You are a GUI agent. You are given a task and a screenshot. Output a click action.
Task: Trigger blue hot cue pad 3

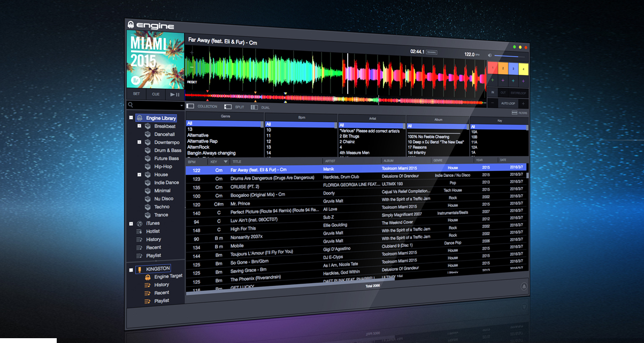[x=513, y=68]
